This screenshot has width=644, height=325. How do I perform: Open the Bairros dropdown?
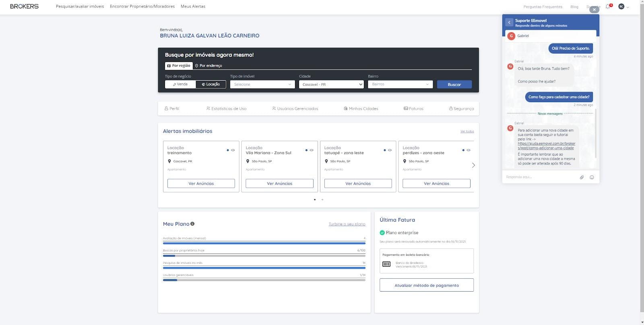click(400, 84)
